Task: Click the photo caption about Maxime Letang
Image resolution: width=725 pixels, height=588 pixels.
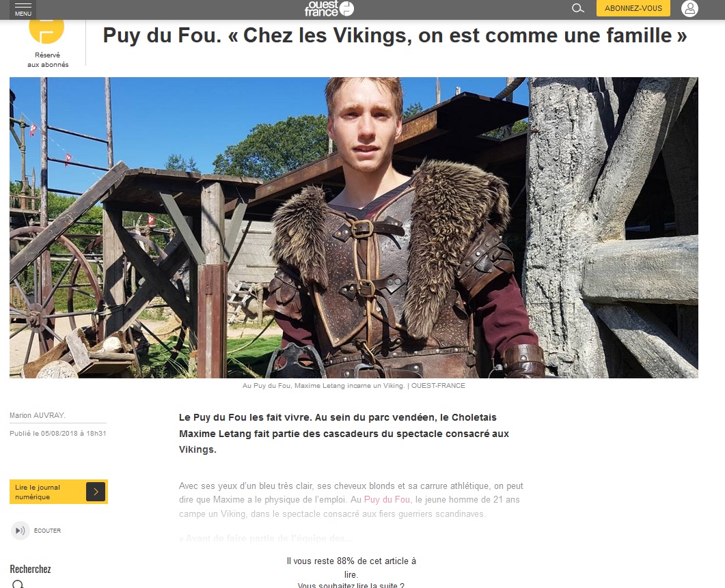Action: coord(354,386)
